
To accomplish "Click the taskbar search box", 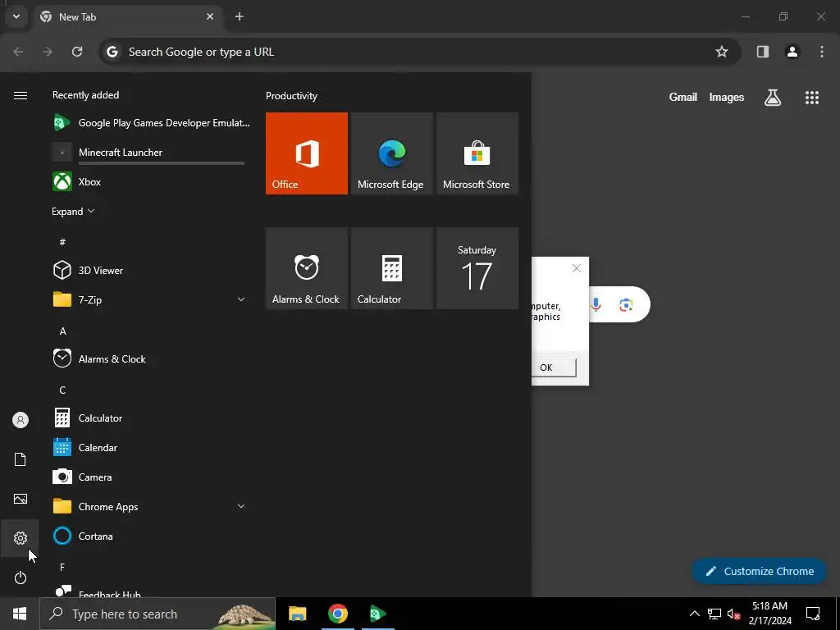I will tap(157, 614).
